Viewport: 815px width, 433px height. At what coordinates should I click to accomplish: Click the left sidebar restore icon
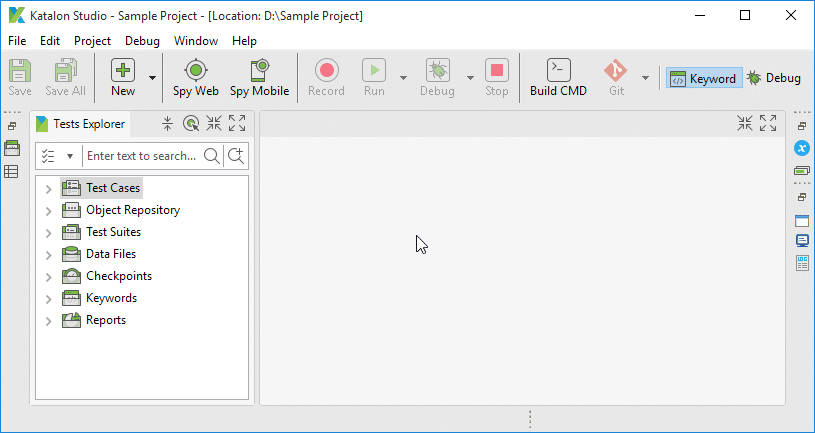(x=12, y=126)
